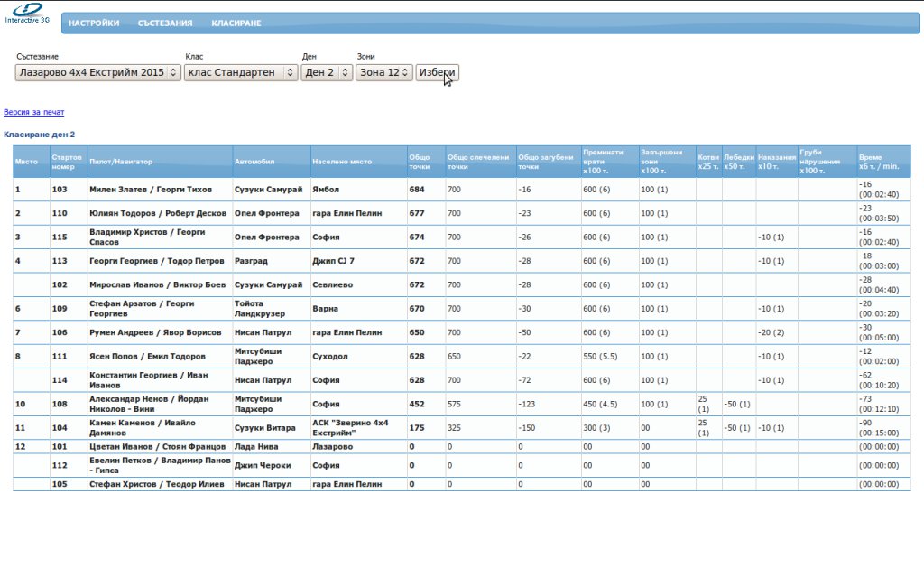Expand the Клас dropdown

(x=241, y=72)
